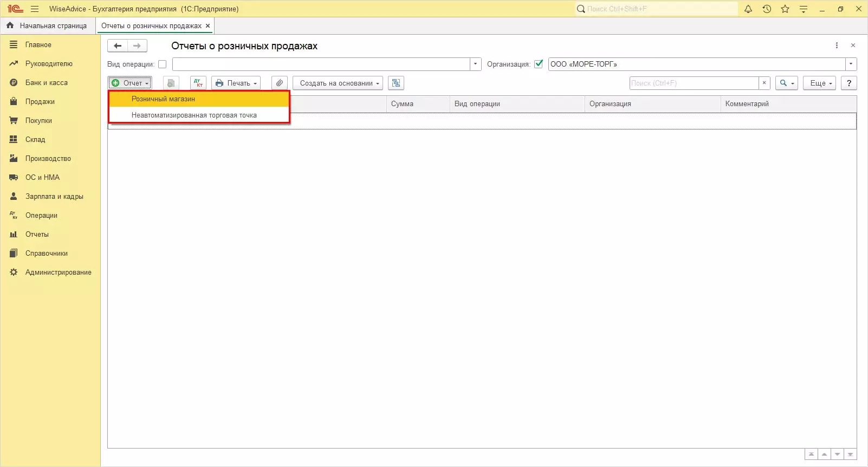Screen dimensions: 868x467
Task: Click the Вид операции input field
Action: [x=321, y=64]
